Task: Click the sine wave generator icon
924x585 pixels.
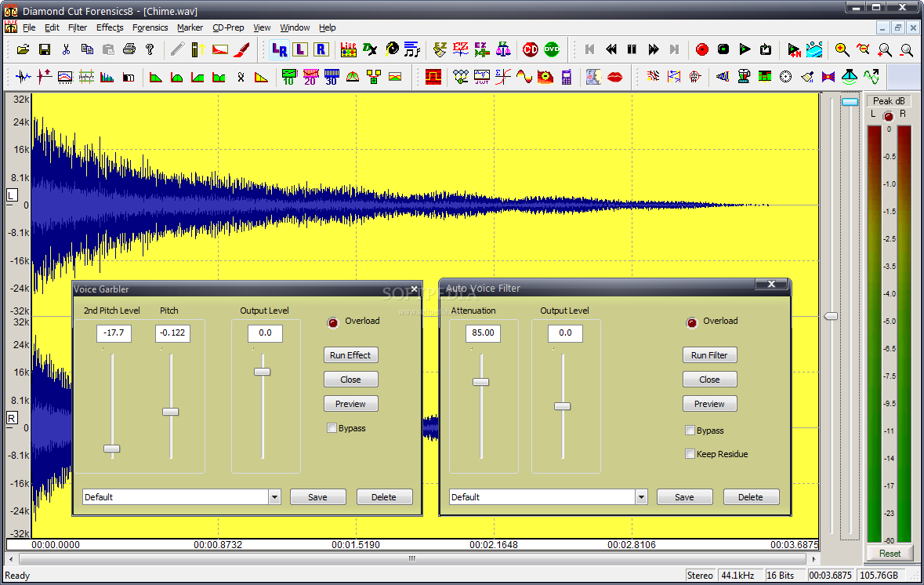Action: [x=524, y=77]
